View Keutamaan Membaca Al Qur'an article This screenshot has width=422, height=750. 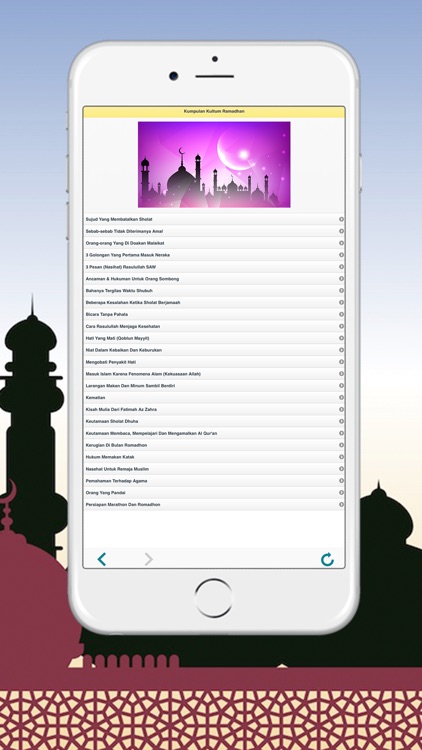(214, 433)
